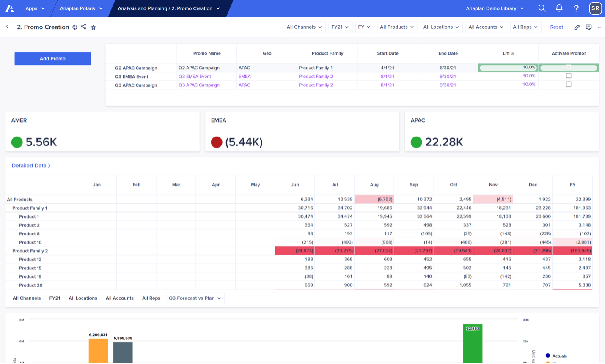Image resolution: width=605 pixels, height=364 pixels.
Task: Open the FY time filter dropdown
Action: pos(364,27)
